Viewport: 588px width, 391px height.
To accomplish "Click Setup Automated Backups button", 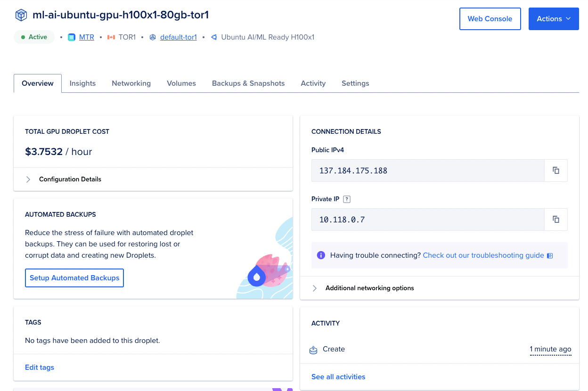I will [x=74, y=278].
